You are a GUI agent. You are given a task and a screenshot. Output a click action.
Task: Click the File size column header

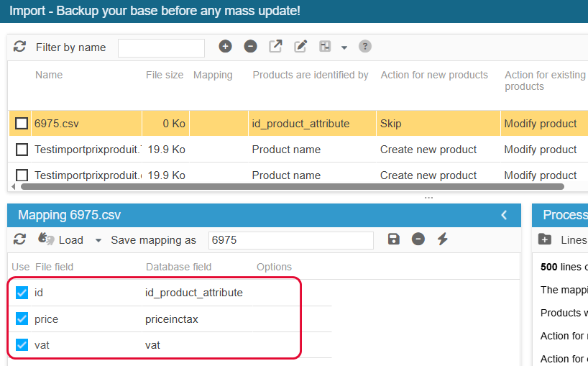pos(165,75)
